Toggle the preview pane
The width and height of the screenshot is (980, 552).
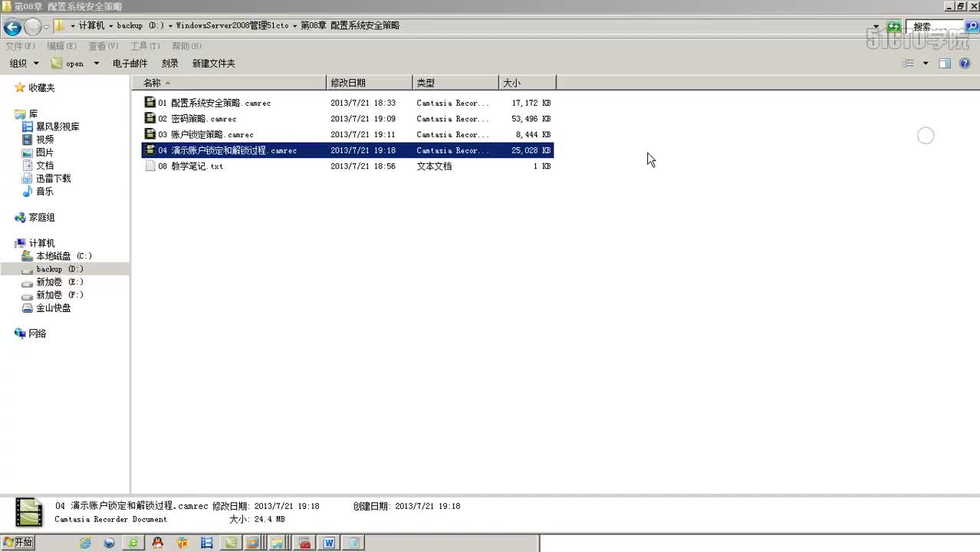coord(945,64)
